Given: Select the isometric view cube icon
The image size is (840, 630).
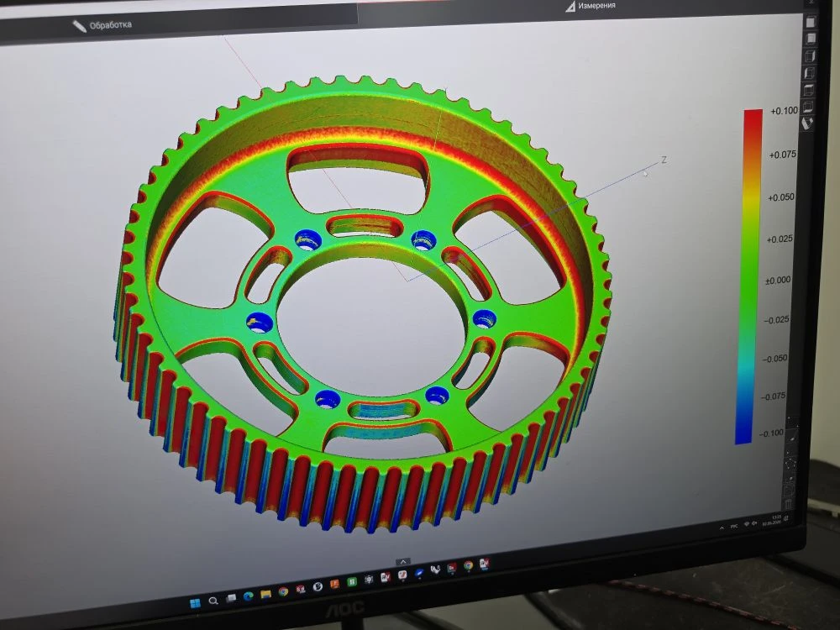Looking at the screenshot, I should click(x=806, y=123).
